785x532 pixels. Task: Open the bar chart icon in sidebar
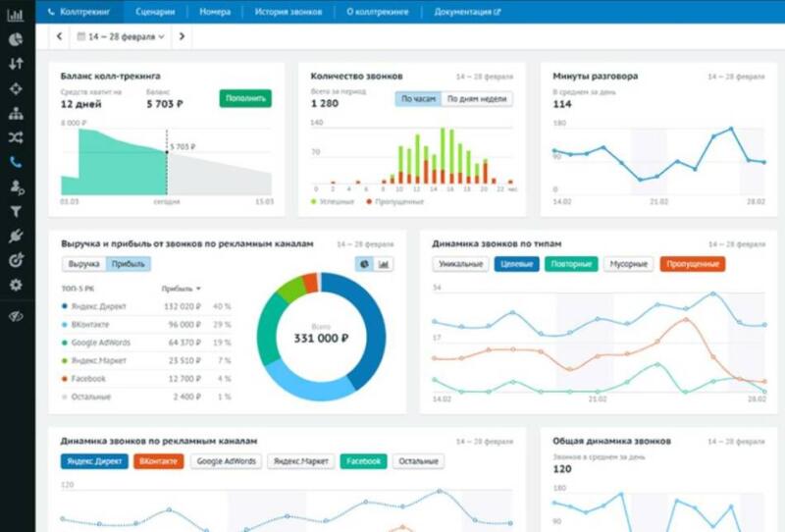click(16, 15)
